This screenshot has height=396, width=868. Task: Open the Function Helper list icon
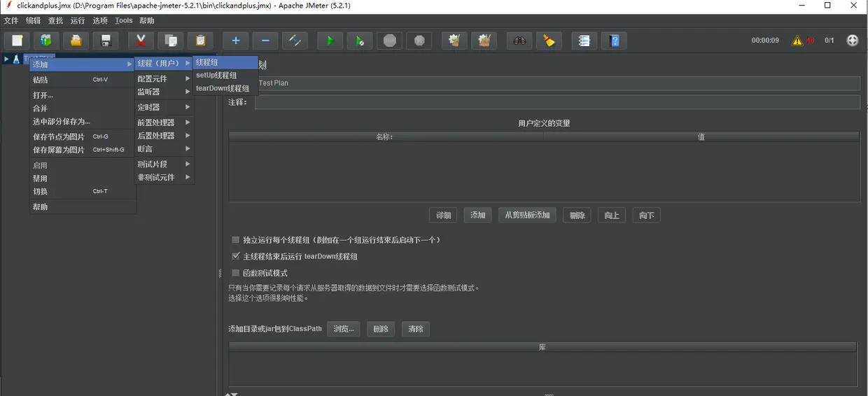(x=584, y=41)
